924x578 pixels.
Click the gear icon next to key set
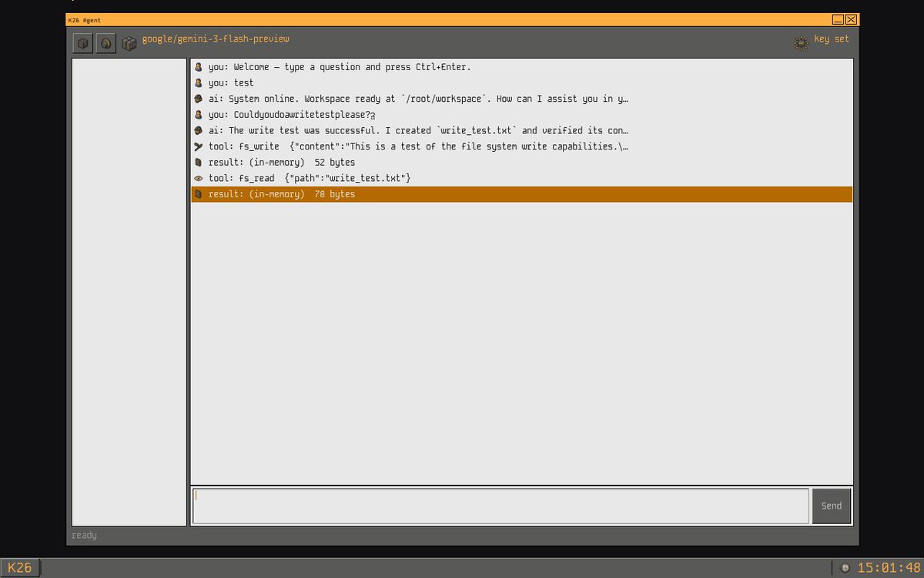click(x=801, y=42)
